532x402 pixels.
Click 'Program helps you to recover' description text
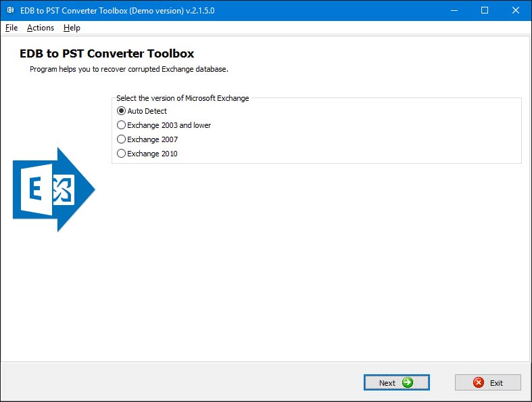[129, 69]
